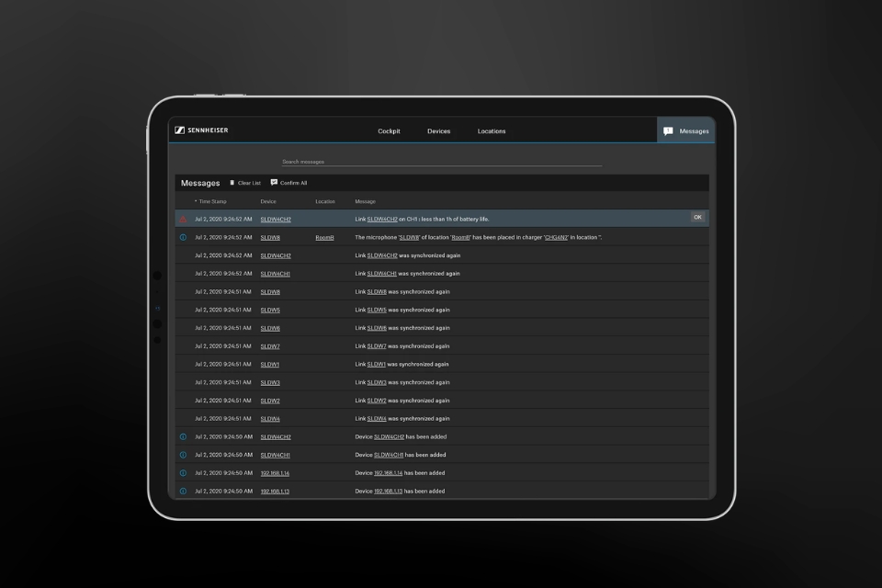Open SLDW4CH1 Device-column link on the added row

(x=275, y=455)
